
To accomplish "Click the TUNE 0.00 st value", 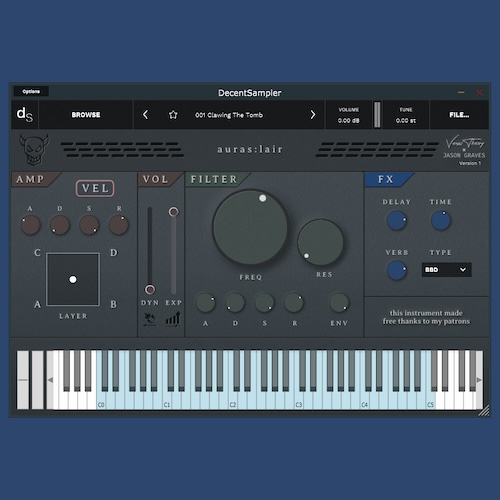I will 406,120.
